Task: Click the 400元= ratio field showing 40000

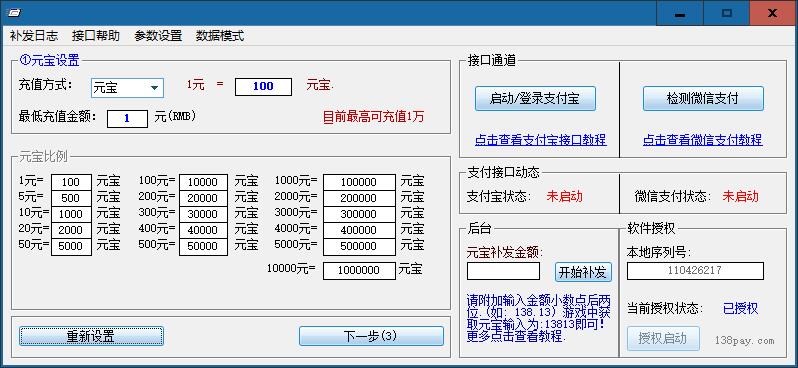Action: (x=204, y=230)
